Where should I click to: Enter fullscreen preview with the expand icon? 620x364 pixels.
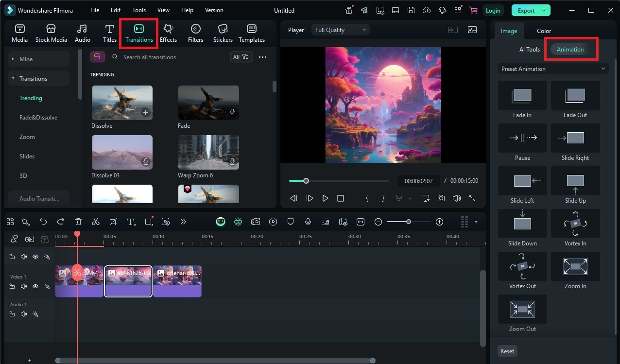[472, 198]
